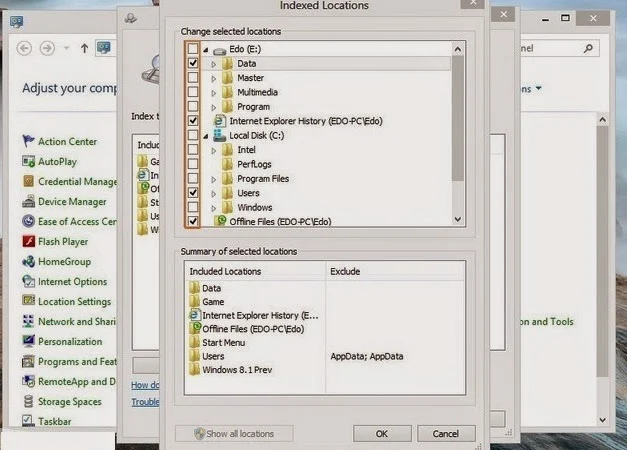Collapse the Local Disk (C:) node
This screenshot has height=450, width=627.
pyautogui.click(x=206, y=136)
